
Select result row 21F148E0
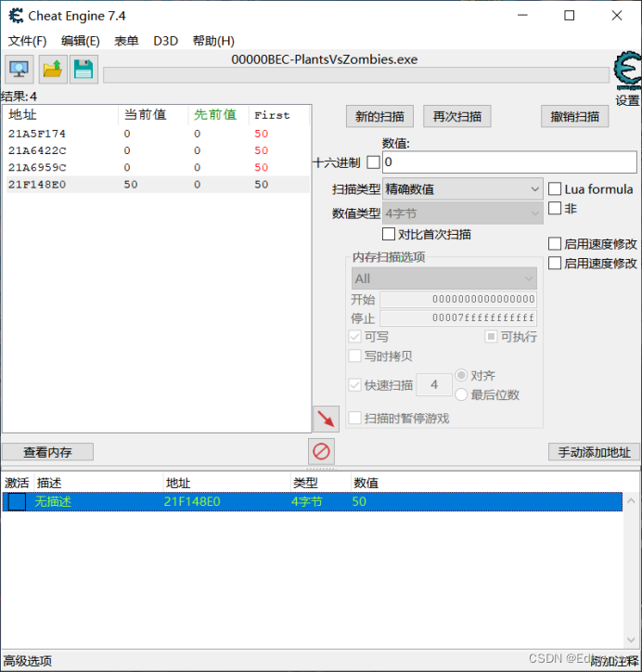coord(158,185)
